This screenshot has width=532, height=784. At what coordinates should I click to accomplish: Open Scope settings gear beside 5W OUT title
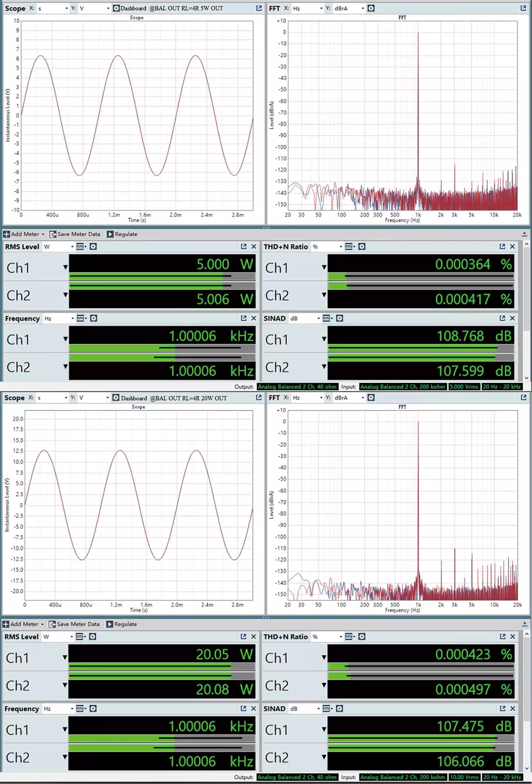click(x=116, y=8)
